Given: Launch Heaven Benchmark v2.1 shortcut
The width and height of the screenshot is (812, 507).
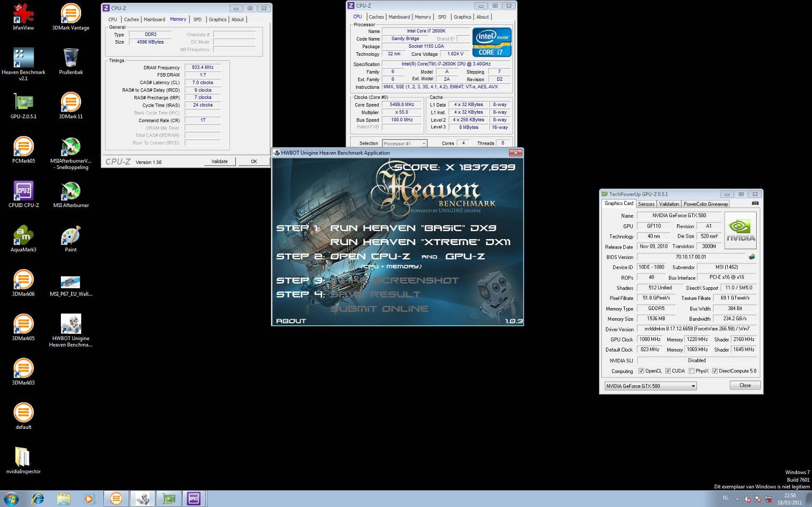Looking at the screenshot, I should [x=23, y=64].
